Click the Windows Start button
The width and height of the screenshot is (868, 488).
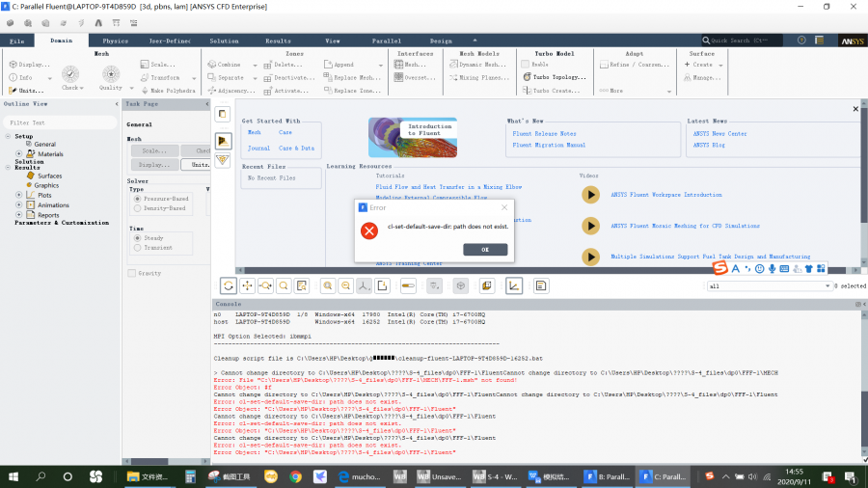14,476
